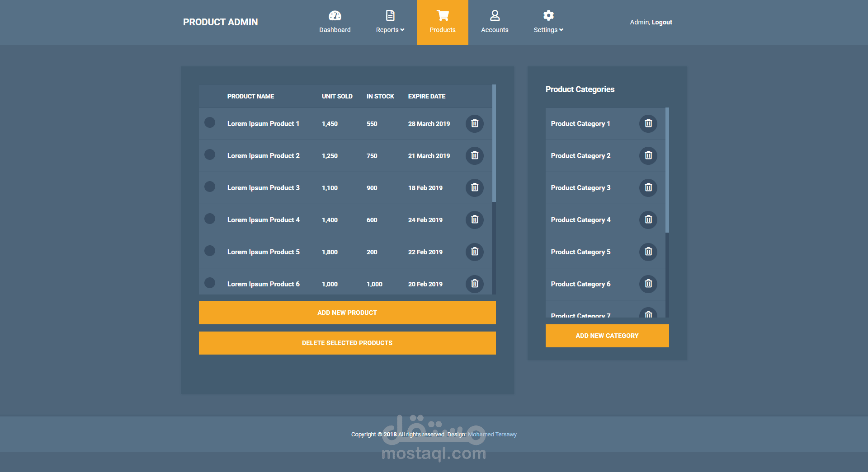Image resolution: width=868 pixels, height=472 pixels.
Task: Click the IN STOCK column header
Action: [x=380, y=96]
